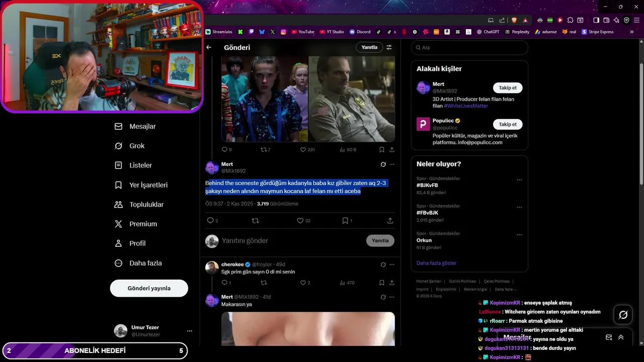The height and width of the screenshot is (362, 644).
Task: Share Mert's main post
Action: pyautogui.click(x=390, y=221)
